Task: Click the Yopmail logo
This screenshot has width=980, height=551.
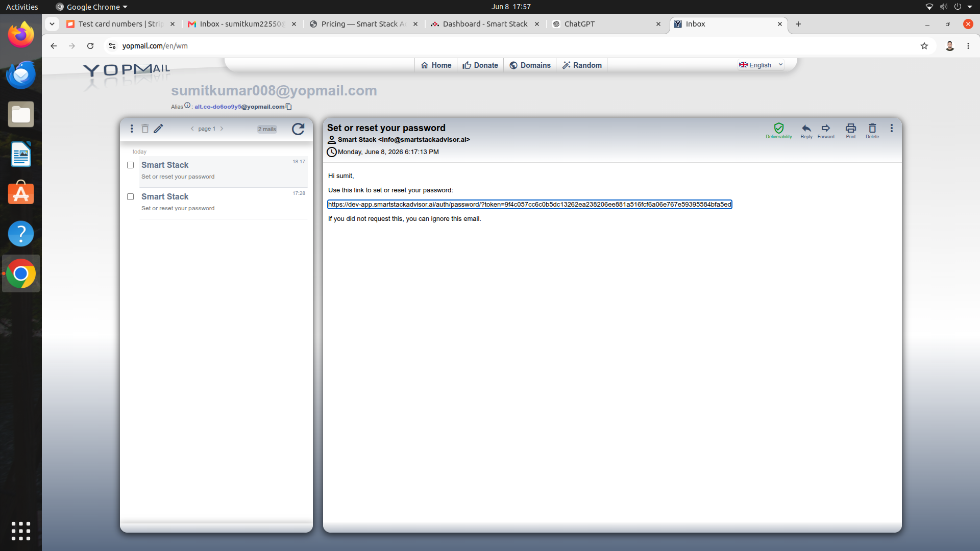Action: click(126, 70)
